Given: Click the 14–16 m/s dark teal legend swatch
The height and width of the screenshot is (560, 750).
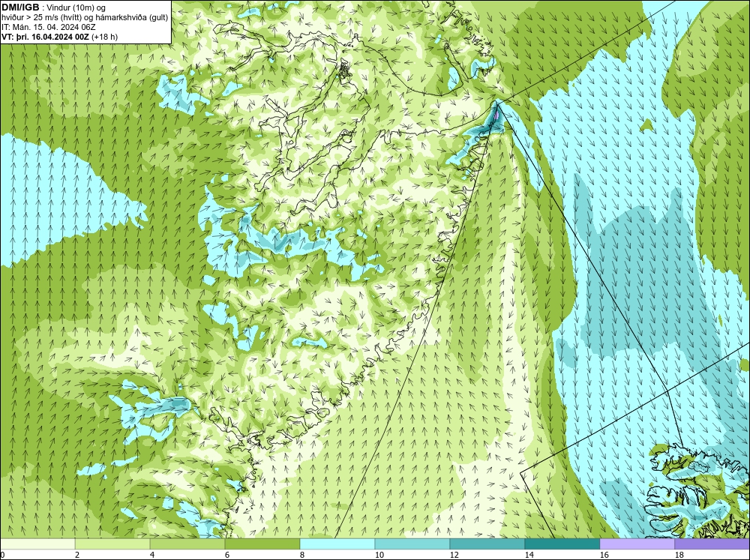Looking at the screenshot, I should [x=562, y=544].
